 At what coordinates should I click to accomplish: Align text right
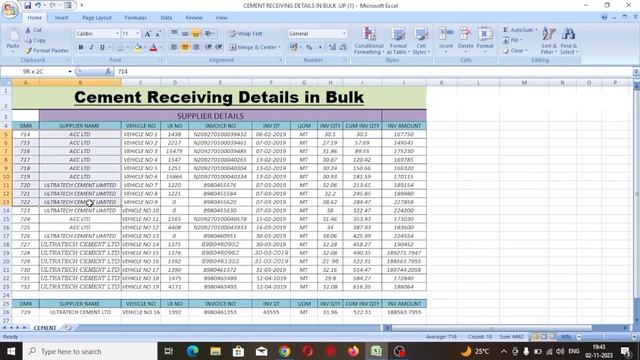(196, 47)
